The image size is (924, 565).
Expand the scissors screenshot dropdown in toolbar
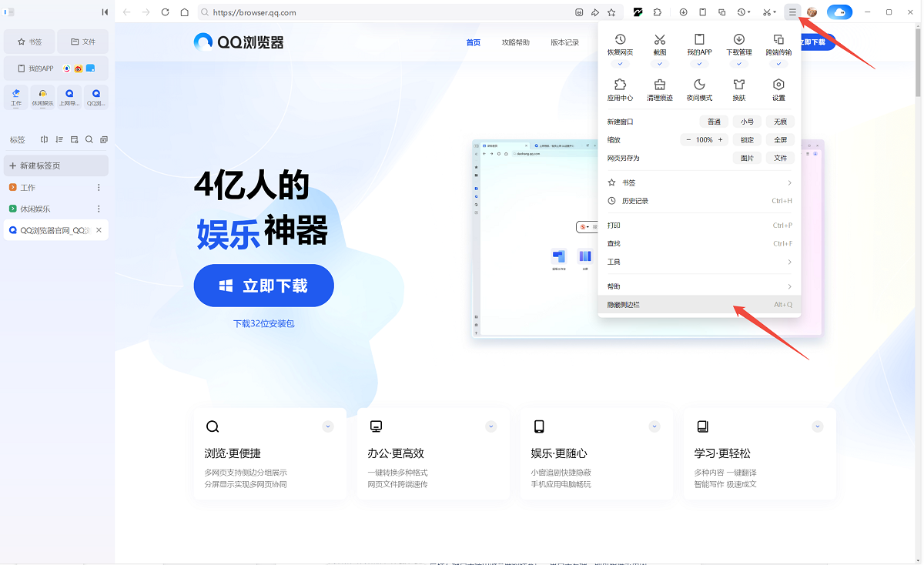click(x=769, y=12)
